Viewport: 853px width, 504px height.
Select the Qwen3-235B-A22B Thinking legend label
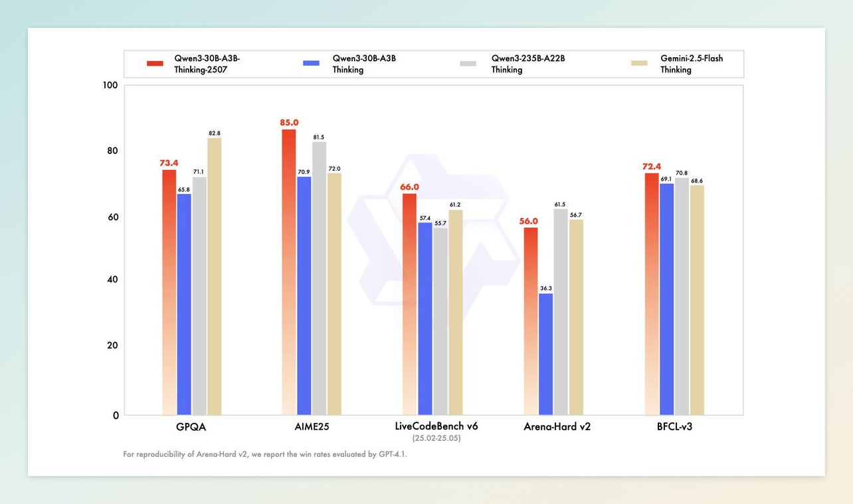tap(528, 64)
